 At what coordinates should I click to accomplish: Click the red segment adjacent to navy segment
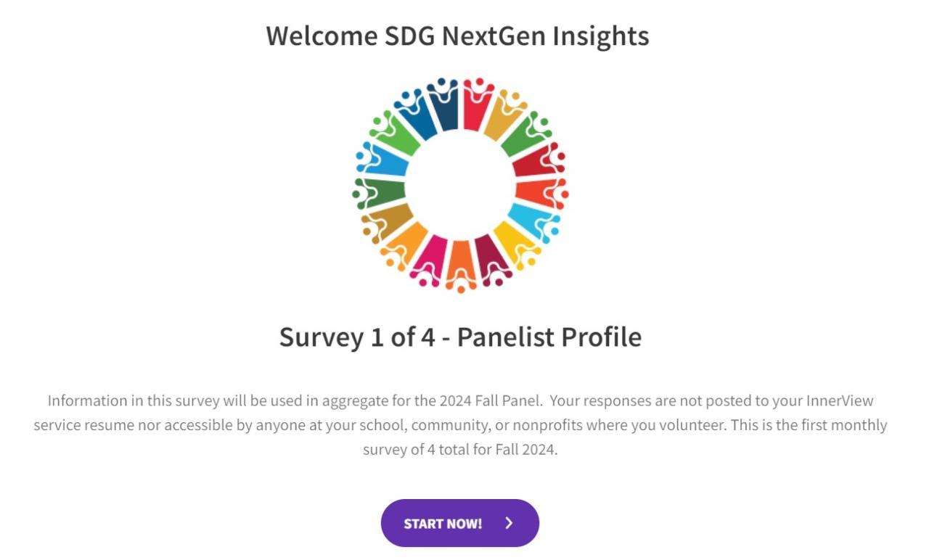point(476,107)
